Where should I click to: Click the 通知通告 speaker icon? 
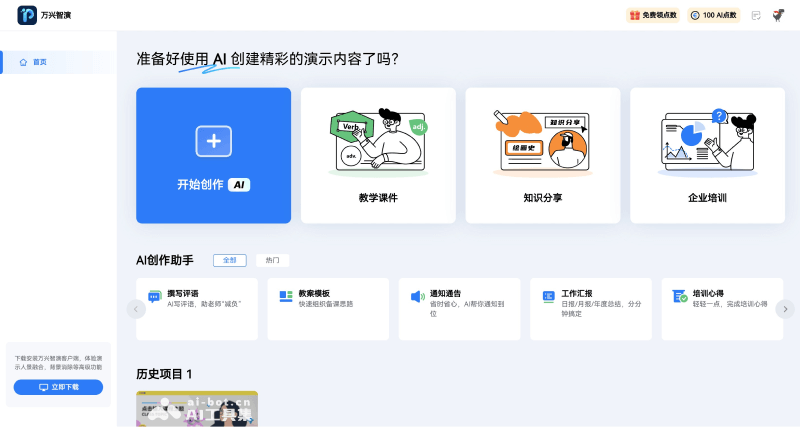click(417, 297)
